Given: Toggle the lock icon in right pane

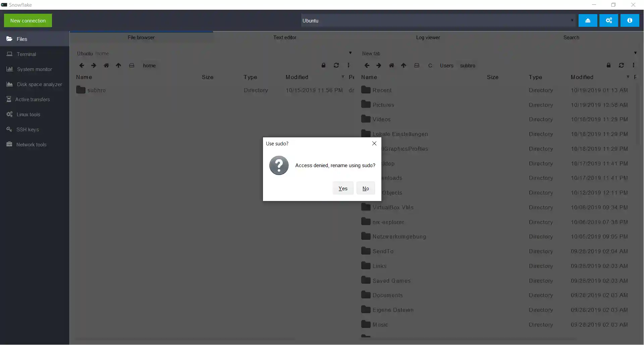Looking at the screenshot, I should tap(608, 65).
